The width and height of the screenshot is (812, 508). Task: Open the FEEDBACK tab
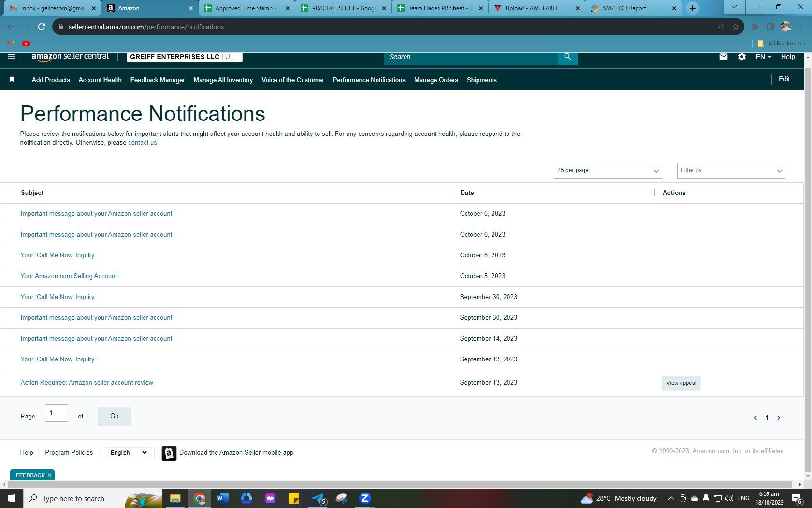pos(30,475)
